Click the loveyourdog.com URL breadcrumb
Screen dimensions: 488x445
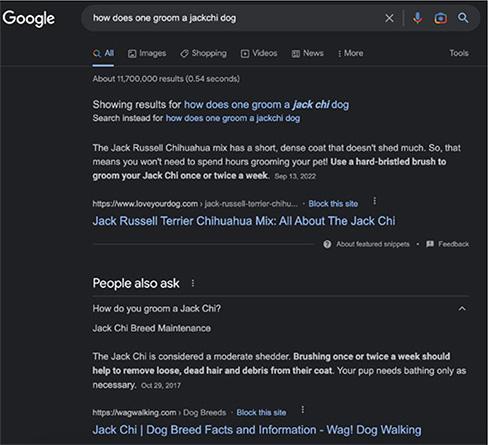tap(195, 204)
